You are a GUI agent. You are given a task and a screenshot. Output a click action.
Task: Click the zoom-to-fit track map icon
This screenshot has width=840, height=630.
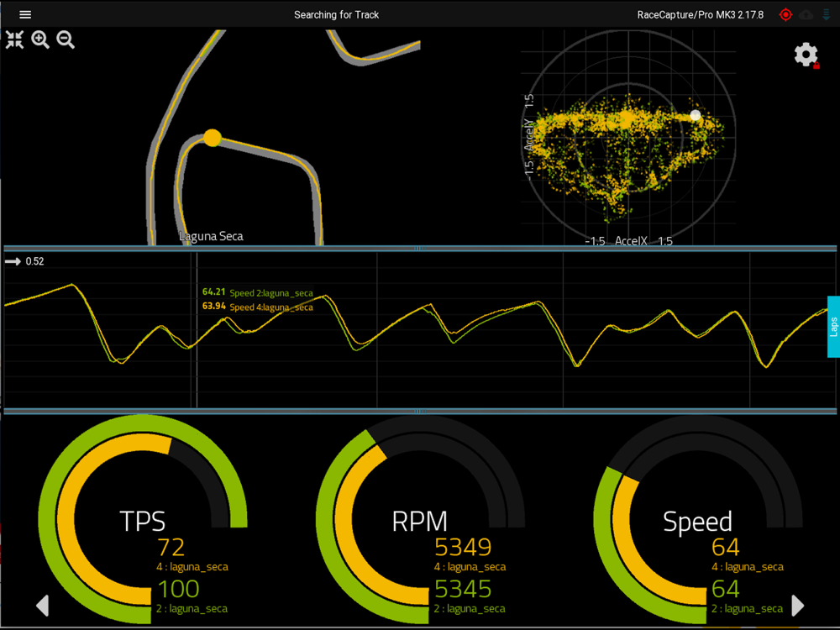[15, 39]
